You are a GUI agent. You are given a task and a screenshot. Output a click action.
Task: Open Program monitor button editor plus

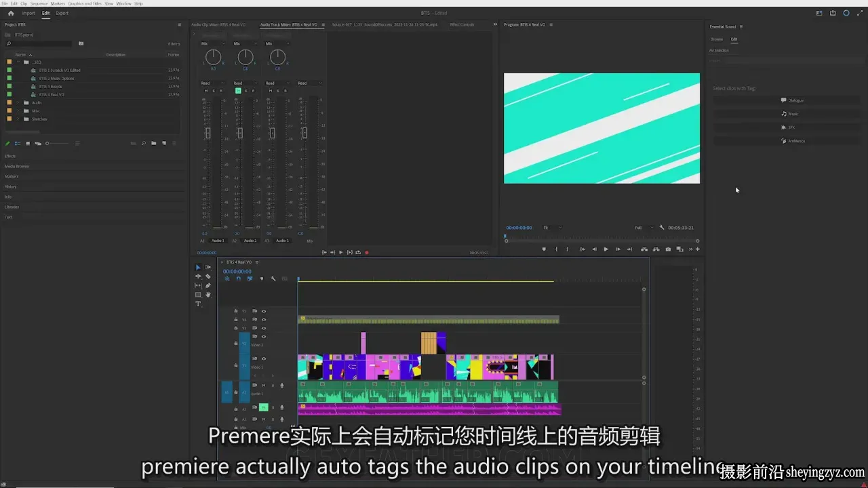pyautogui.click(x=697, y=249)
